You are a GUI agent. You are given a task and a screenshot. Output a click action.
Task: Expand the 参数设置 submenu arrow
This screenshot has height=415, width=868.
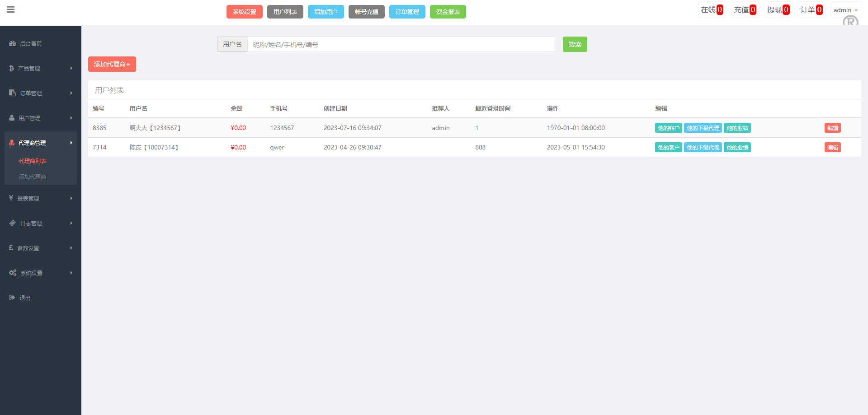tap(71, 248)
